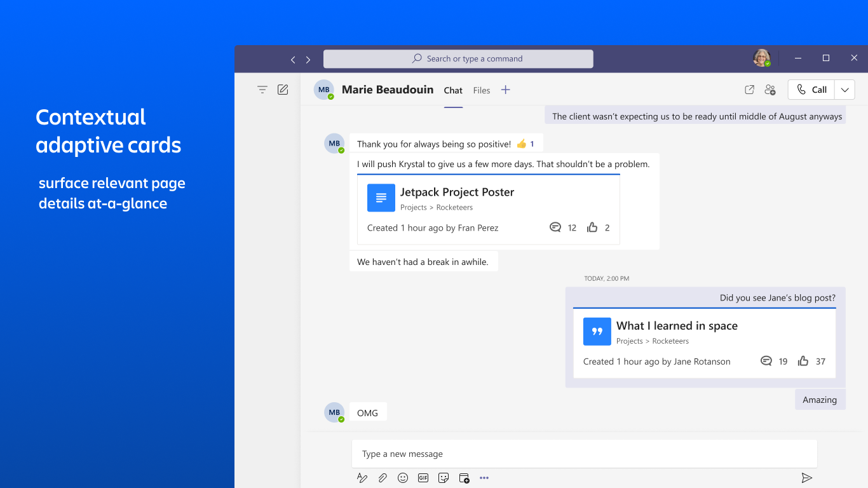Screen dimensions: 868x488
Task: Open the Confluence messaging extension icon
Action: pyautogui.click(x=465, y=478)
